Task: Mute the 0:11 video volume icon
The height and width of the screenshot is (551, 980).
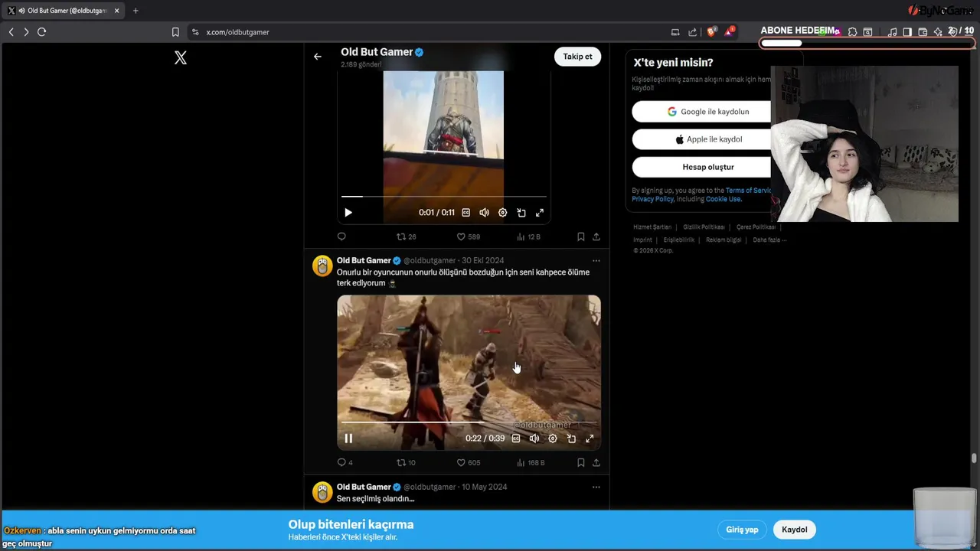Action: pos(484,213)
